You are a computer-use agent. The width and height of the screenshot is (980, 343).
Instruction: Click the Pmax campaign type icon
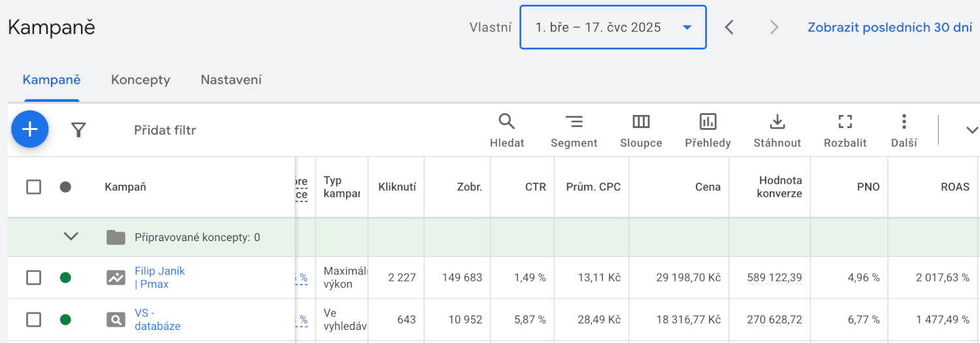(x=116, y=278)
